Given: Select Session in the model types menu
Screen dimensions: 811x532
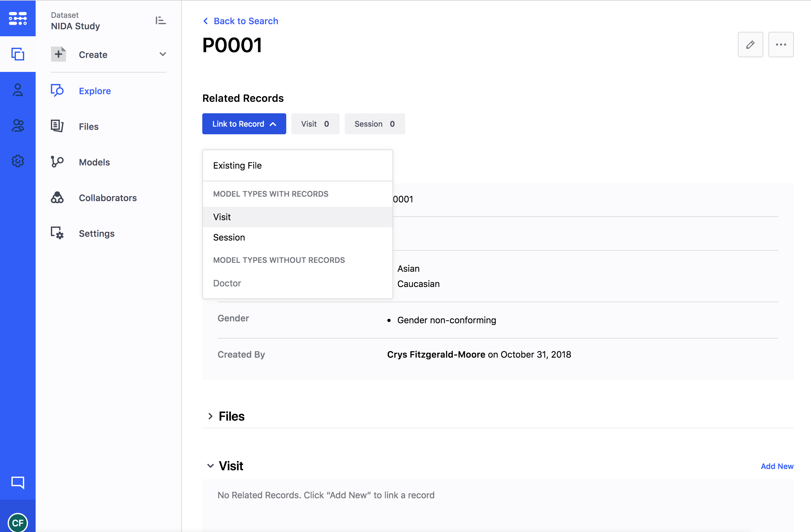Looking at the screenshot, I should pos(229,237).
